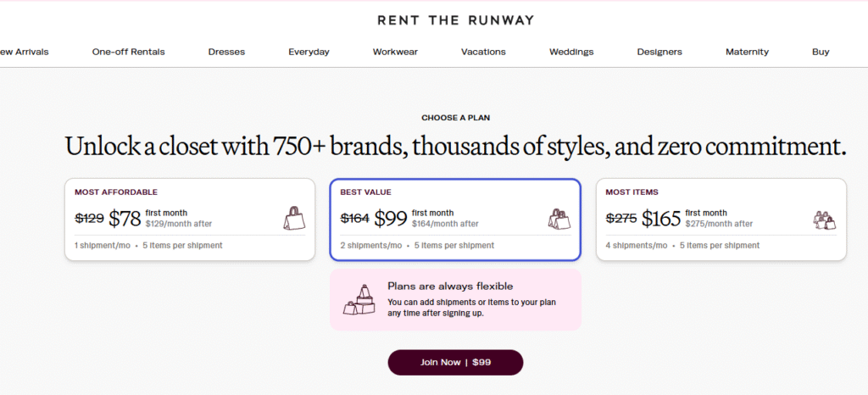The height and width of the screenshot is (395, 868).
Task: Go to the Workwear section
Action: (x=395, y=52)
